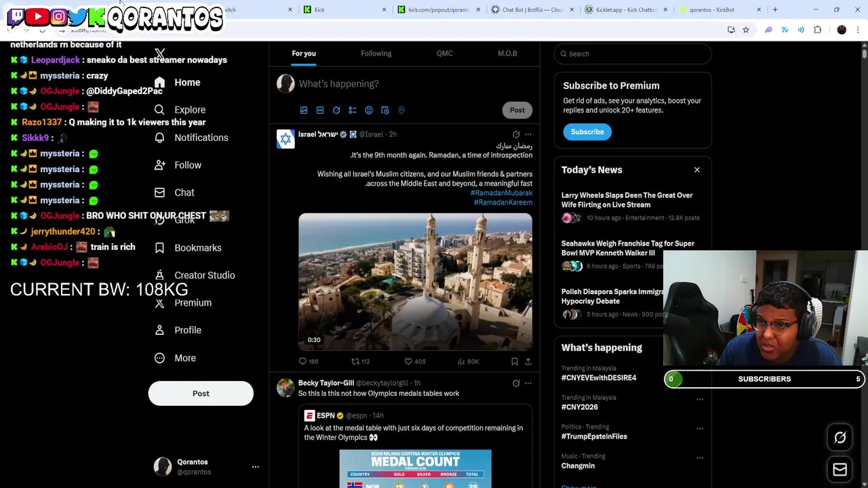Open Bookmarks in the X sidebar
The image size is (868, 488).
coord(187,248)
